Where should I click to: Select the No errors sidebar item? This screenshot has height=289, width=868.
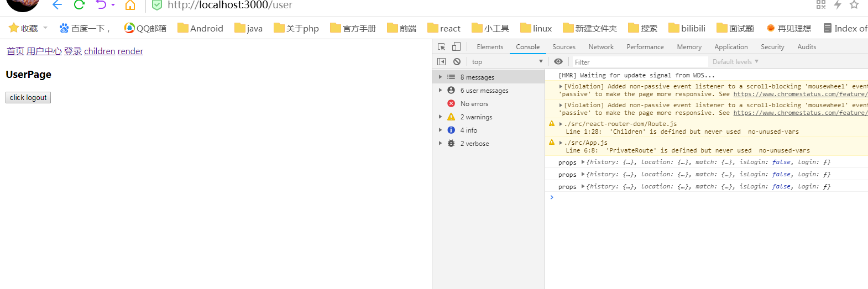(x=474, y=104)
